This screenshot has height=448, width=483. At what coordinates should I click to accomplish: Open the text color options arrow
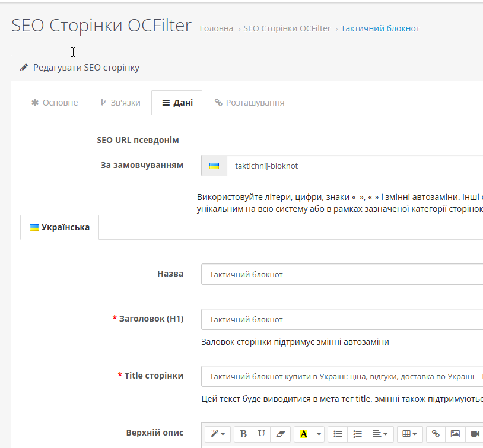tap(319, 434)
